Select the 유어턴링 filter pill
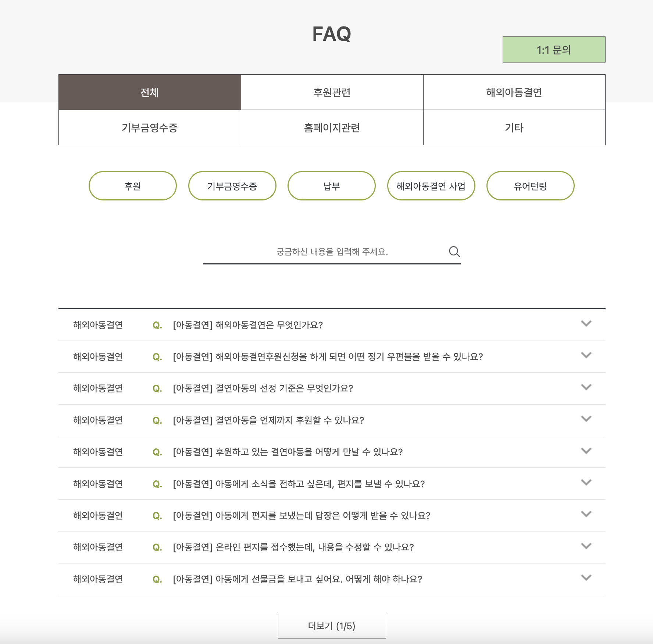Screen dimensions: 653x644 pos(530,186)
